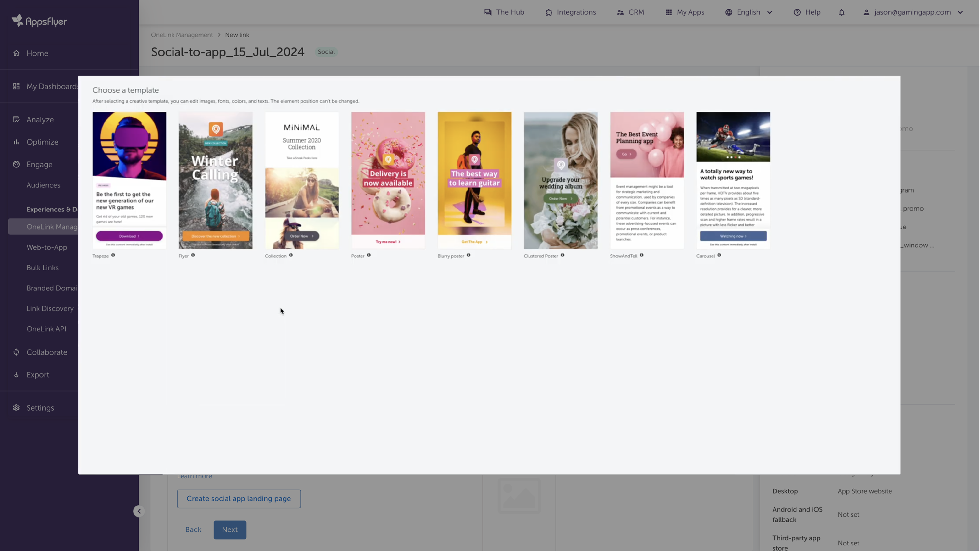Click info icon next to Collection label
The height and width of the screenshot is (551, 980).
coord(291,255)
